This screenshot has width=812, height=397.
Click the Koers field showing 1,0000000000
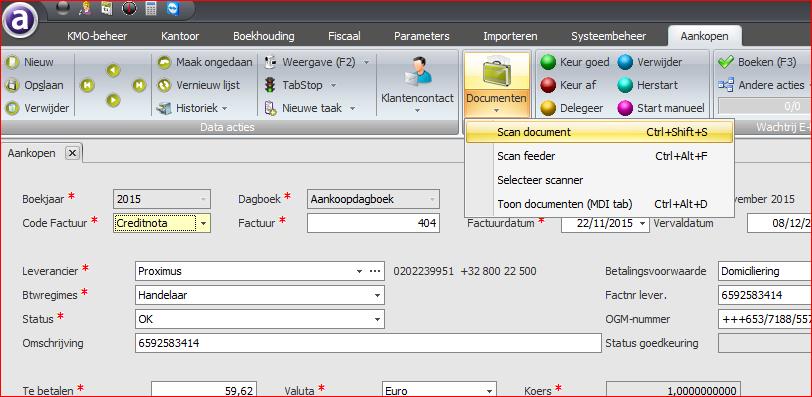coord(673,390)
